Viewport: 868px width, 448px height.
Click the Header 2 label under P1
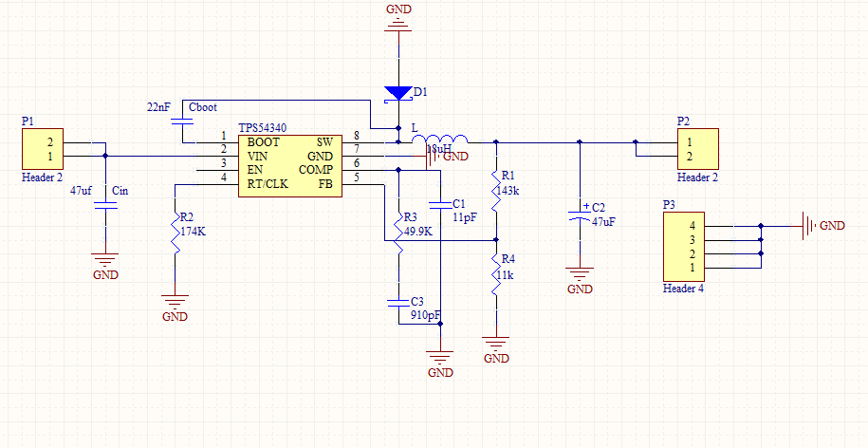[42, 177]
